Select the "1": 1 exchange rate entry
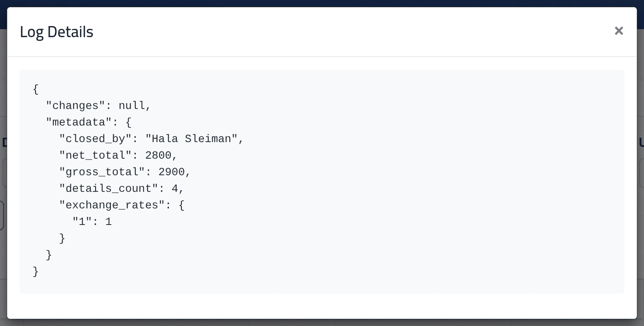Image resolution: width=644 pixels, height=326 pixels. click(x=92, y=222)
